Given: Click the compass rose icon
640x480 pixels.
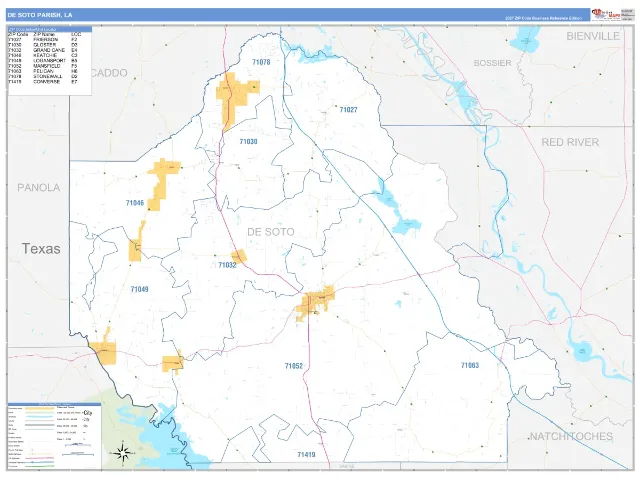Looking at the screenshot, I should [123, 453].
